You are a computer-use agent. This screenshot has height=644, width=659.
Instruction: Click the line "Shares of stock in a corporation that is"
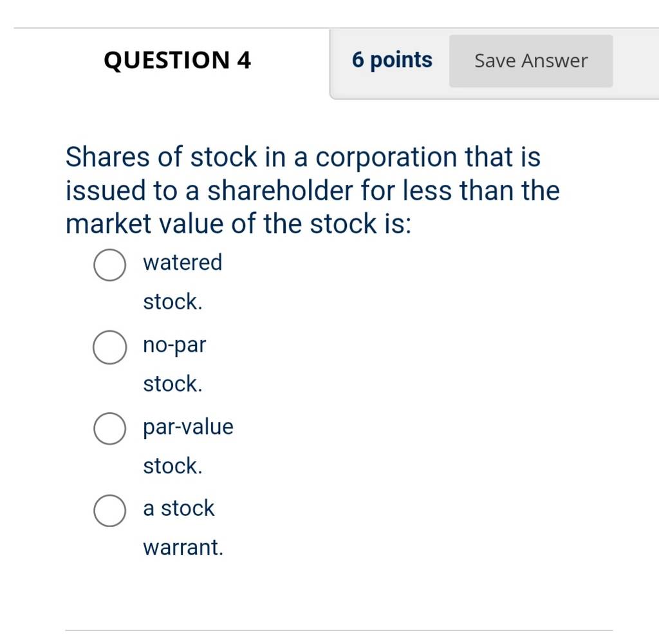(x=303, y=157)
